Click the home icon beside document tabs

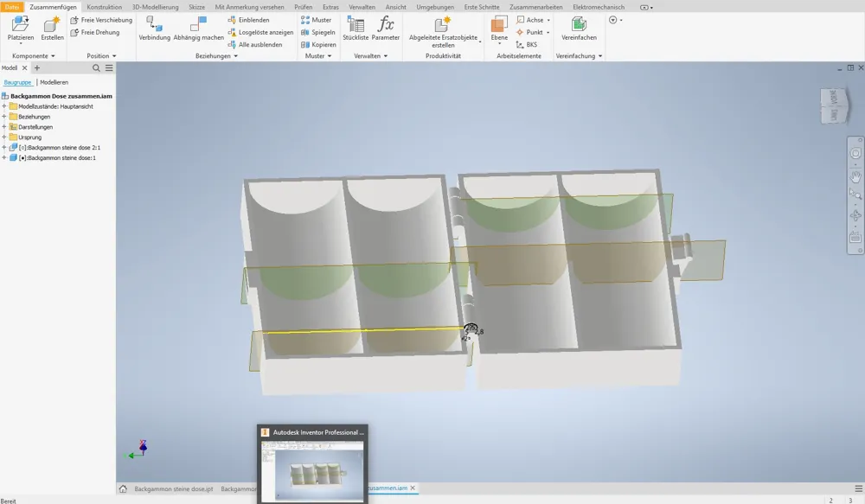(x=123, y=489)
